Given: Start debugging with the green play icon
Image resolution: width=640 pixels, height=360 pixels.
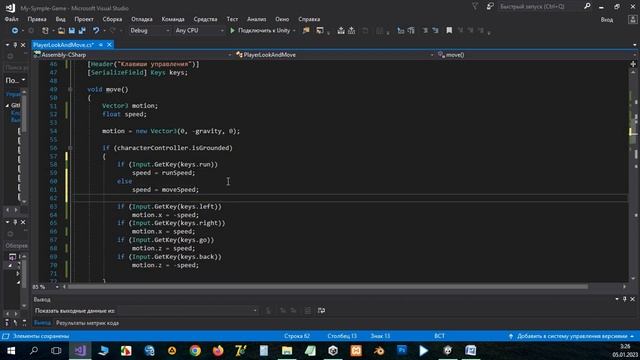Looking at the screenshot, I should (232, 31).
